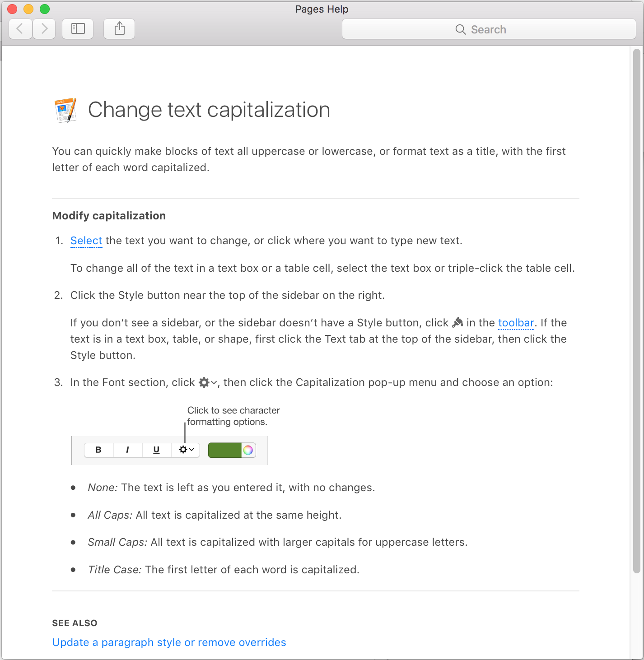644x660 pixels.
Task: Follow the toolbar hyperlink
Action: click(516, 323)
